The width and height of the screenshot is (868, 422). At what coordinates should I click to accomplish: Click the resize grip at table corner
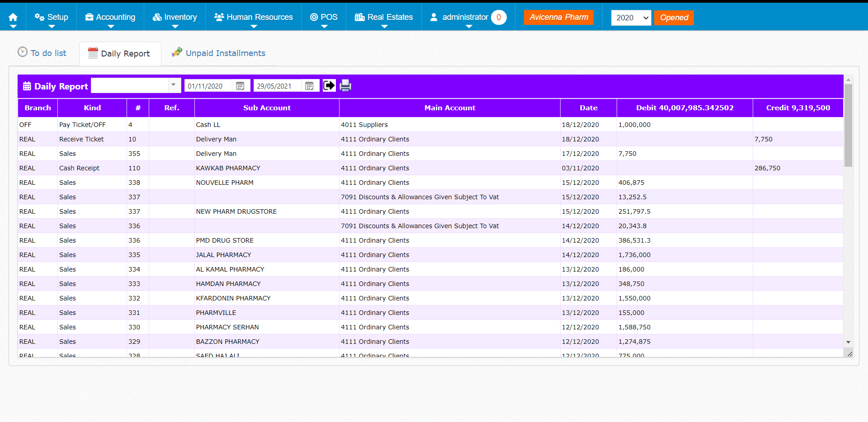click(849, 354)
